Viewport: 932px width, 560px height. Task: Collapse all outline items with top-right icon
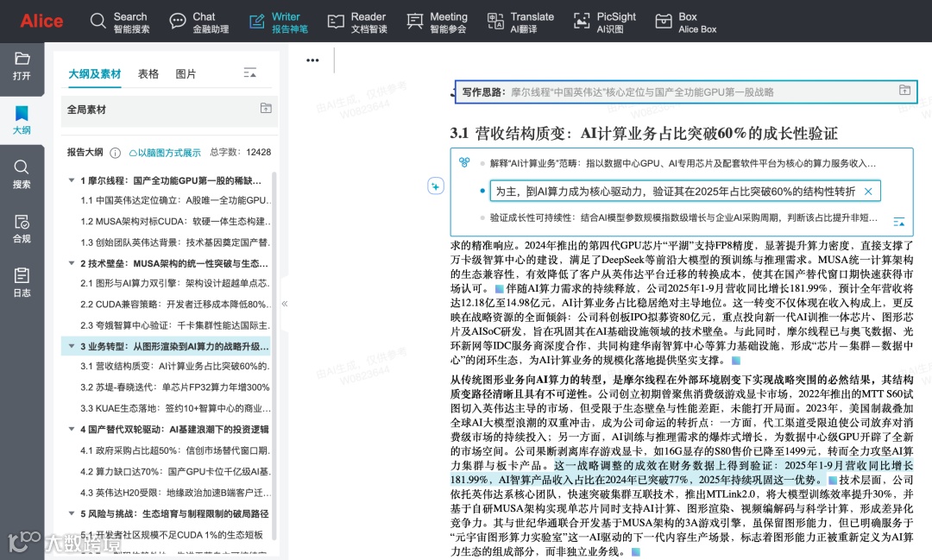coord(249,72)
